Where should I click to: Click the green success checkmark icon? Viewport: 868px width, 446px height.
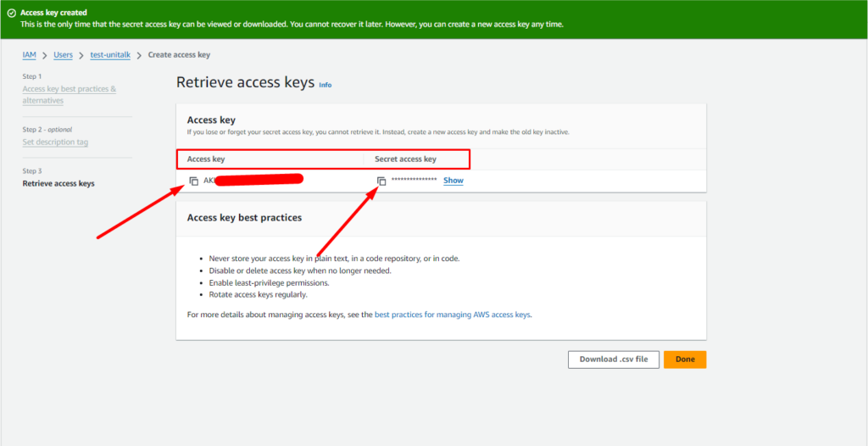[x=10, y=13]
